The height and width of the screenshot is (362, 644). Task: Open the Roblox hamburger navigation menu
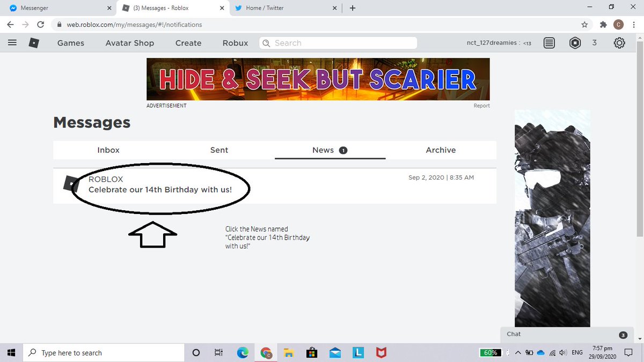point(12,43)
